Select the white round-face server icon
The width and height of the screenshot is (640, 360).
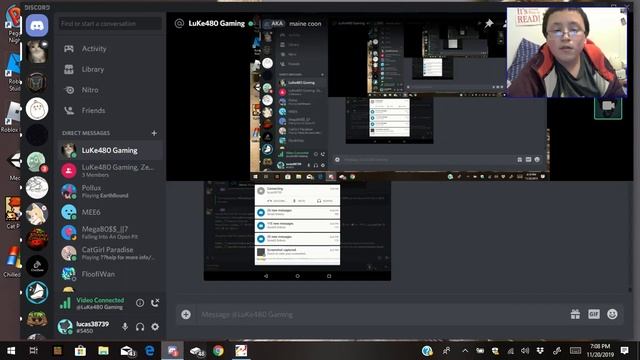click(x=37, y=109)
